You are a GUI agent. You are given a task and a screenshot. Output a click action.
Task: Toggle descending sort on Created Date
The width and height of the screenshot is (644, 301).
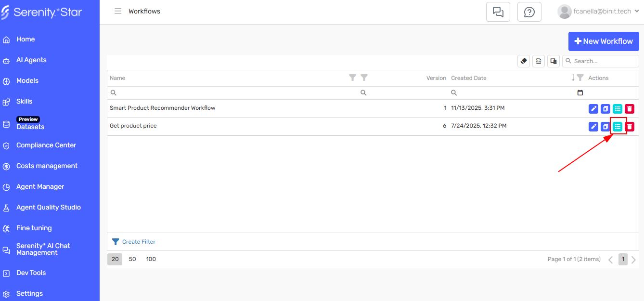coord(573,78)
